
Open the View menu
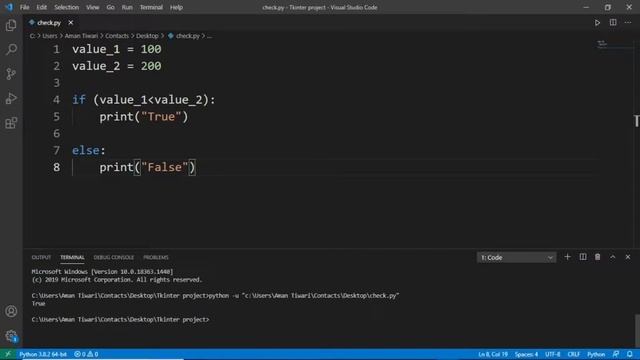[93, 7]
